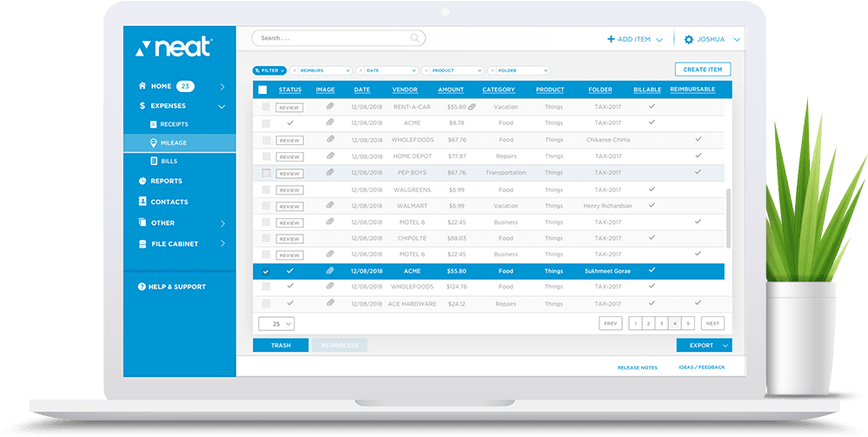
Task: Remove the Product filter with its x icon
Action: [x=427, y=70]
